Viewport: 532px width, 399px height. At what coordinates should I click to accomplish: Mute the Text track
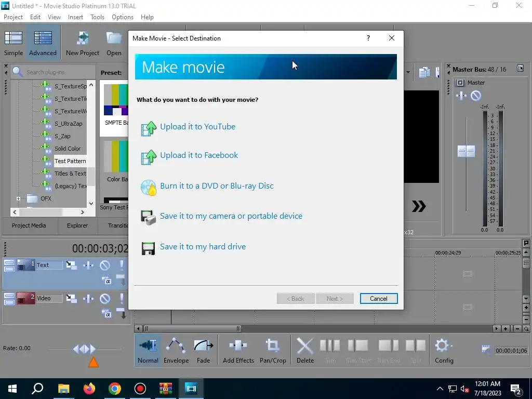point(105,265)
